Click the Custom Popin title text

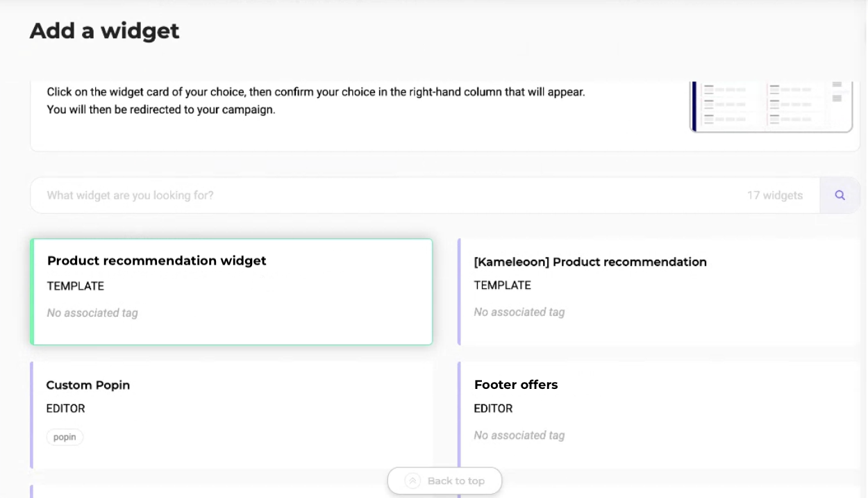tap(88, 385)
